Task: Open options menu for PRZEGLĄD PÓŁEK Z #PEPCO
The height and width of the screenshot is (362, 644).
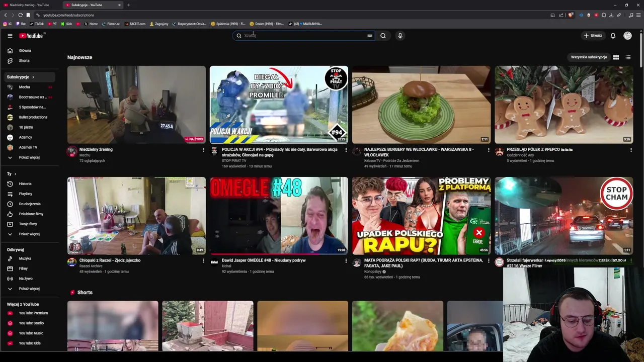Action: [x=631, y=150]
